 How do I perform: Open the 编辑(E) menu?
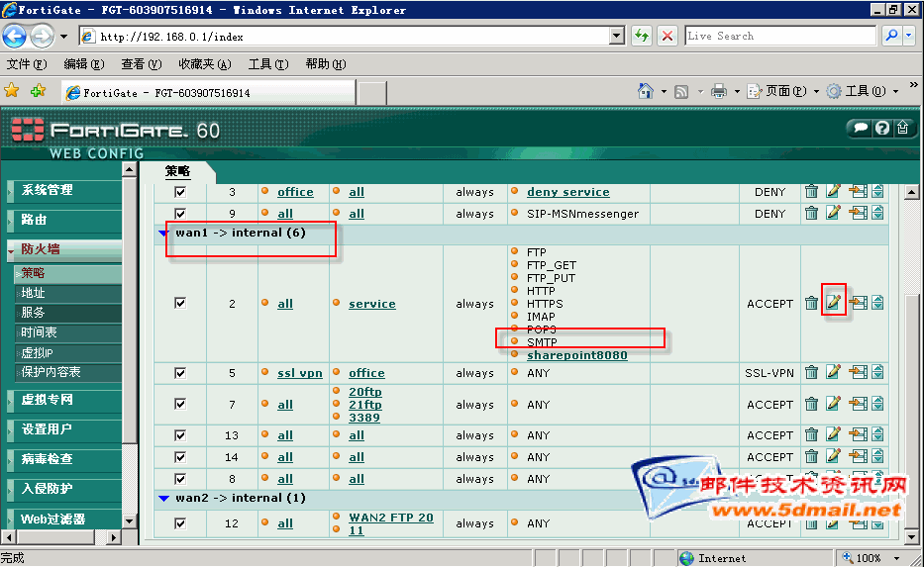(x=83, y=63)
